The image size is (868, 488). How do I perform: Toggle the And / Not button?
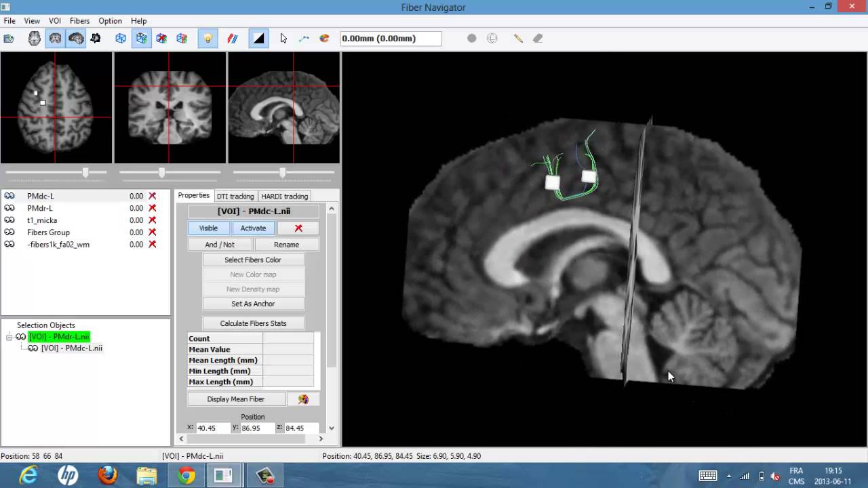click(220, 245)
